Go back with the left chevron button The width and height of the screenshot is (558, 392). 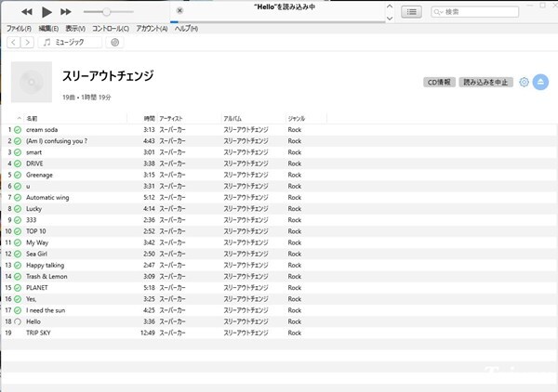14,43
